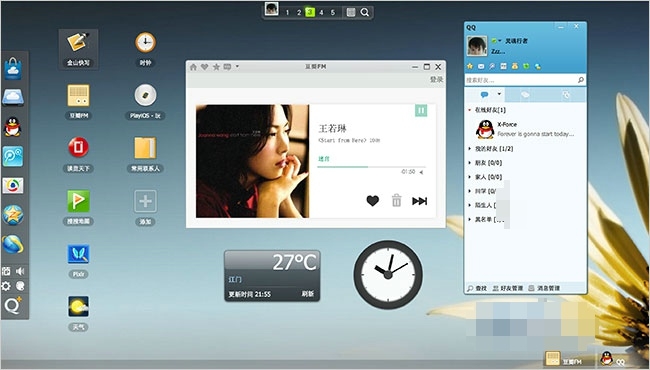
Task: Switch to desktop page 4
Action: 321,12
